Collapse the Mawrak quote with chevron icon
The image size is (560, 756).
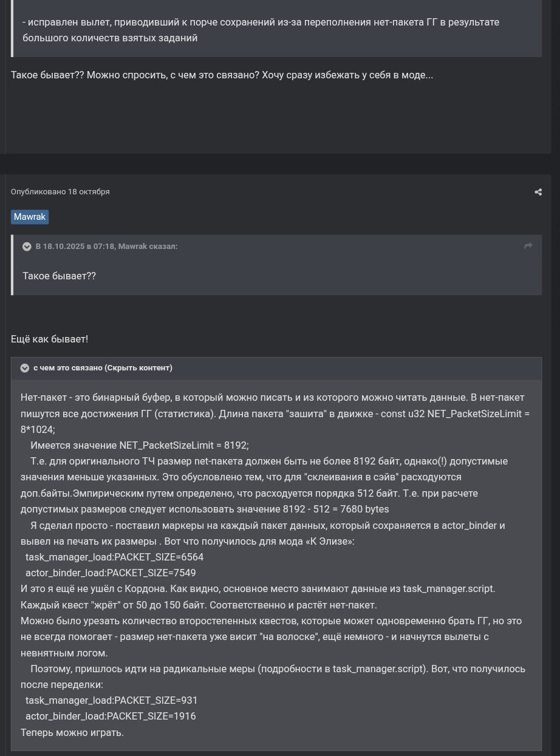[27, 247]
